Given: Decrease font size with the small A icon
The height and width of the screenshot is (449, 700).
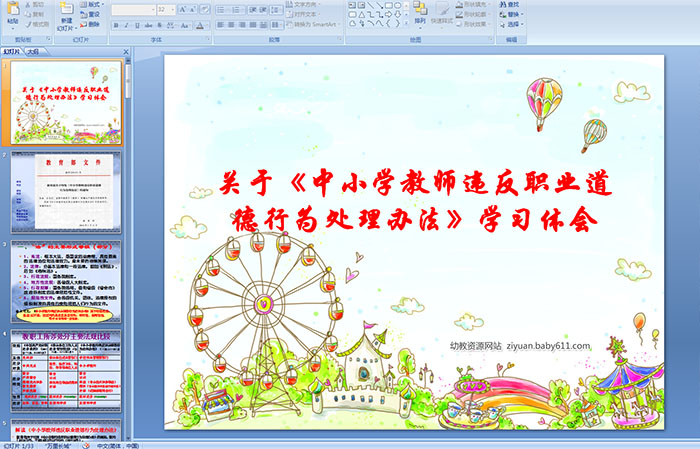Looking at the screenshot, I should [193, 9].
